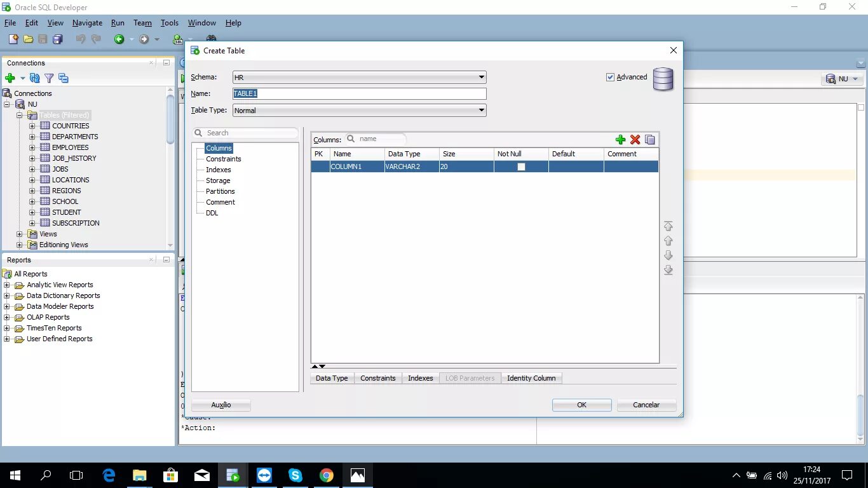Minimize the Connections panel
The width and height of the screenshot is (868, 488).
tap(166, 63)
